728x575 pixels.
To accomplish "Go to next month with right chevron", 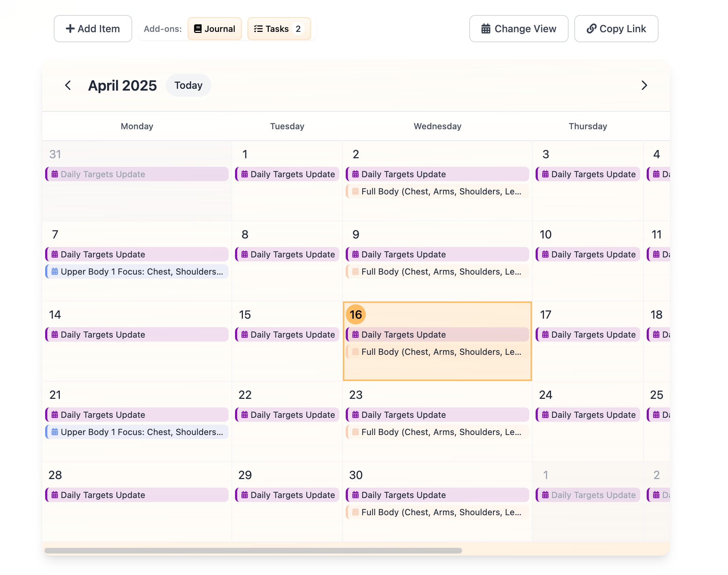I will (x=644, y=85).
